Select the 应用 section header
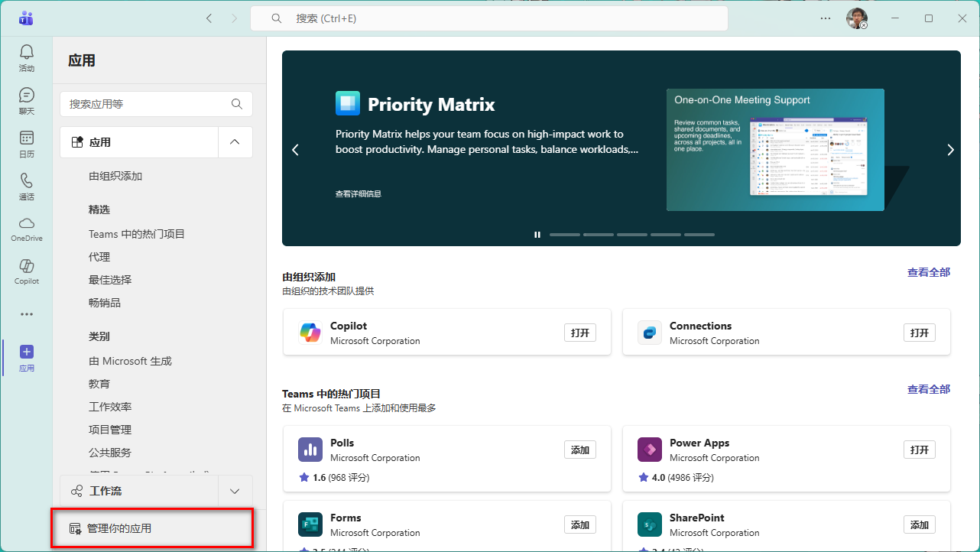Image resolution: width=980 pixels, height=552 pixels. tap(139, 142)
